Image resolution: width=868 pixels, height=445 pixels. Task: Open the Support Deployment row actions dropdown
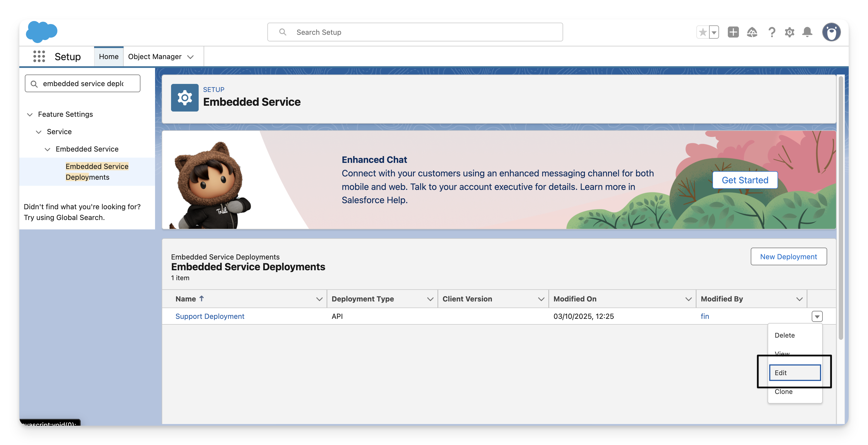(x=817, y=316)
